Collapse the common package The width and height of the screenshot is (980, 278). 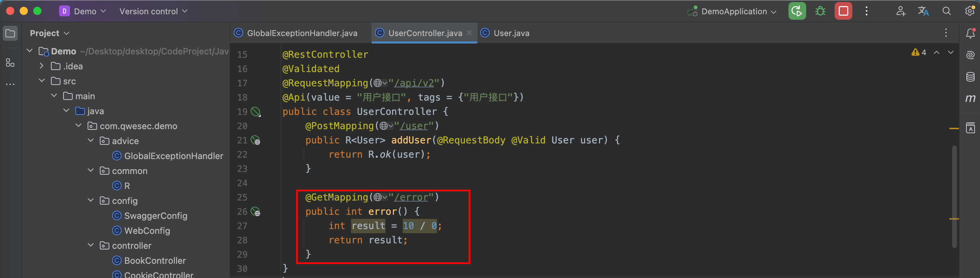(x=91, y=170)
